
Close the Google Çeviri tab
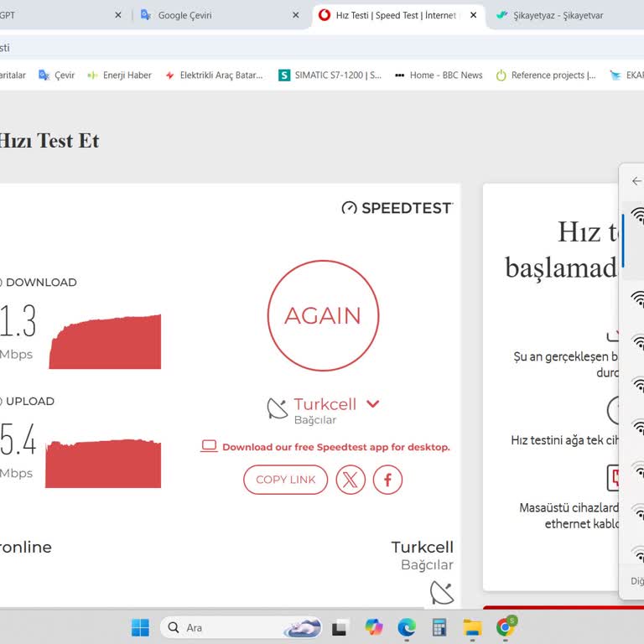(296, 15)
